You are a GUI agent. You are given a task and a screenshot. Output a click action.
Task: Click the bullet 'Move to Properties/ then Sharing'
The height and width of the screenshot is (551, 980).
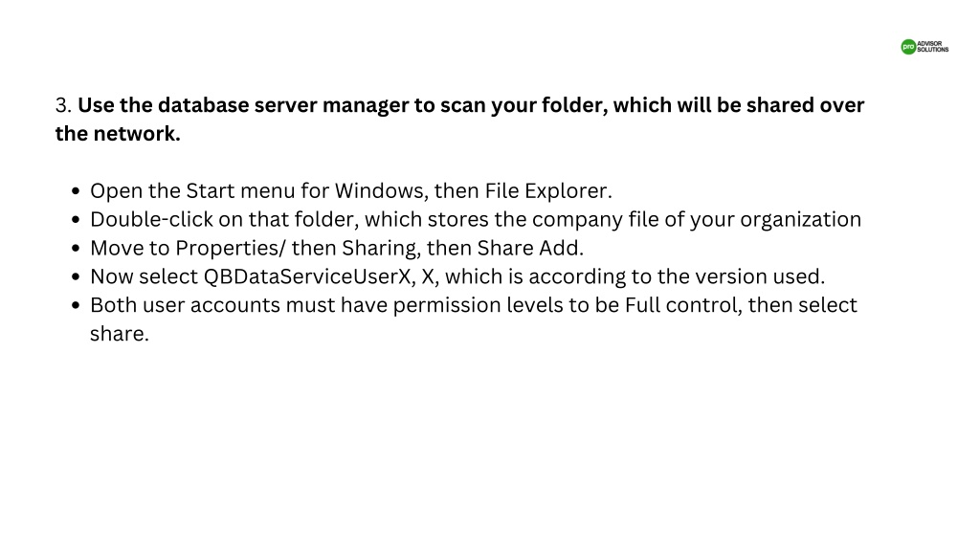click(x=337, y=248)
